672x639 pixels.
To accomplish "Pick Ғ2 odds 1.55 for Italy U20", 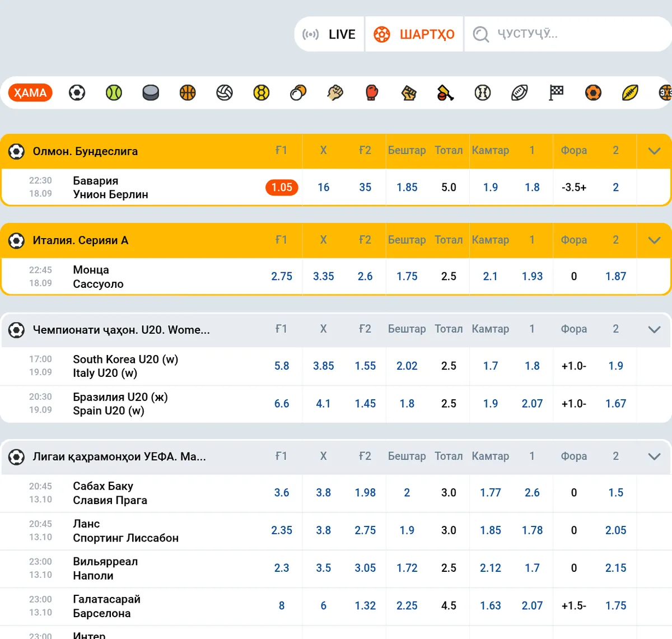I will pos(365,366).
